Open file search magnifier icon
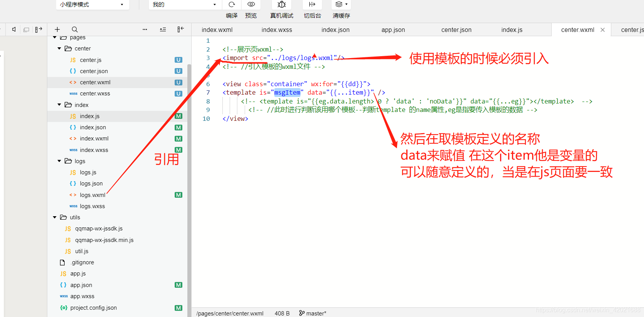The image size is (644, 317). point(75,29)
